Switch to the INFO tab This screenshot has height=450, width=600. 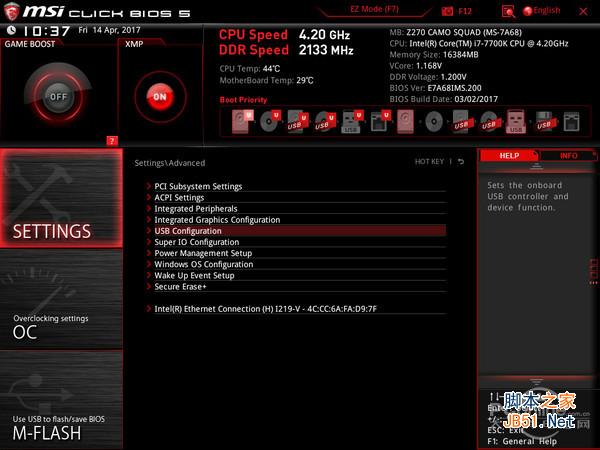[x=568, y=155]
